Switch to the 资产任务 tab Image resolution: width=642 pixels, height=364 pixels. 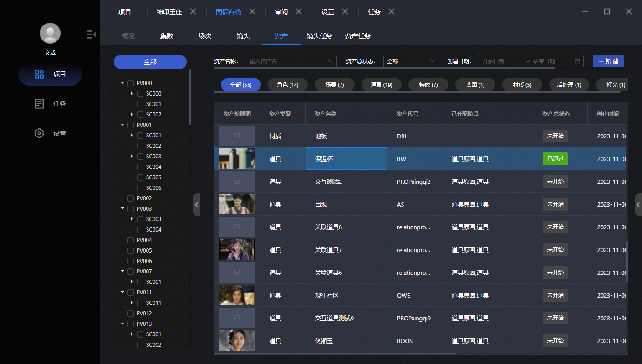coord(358,36)
